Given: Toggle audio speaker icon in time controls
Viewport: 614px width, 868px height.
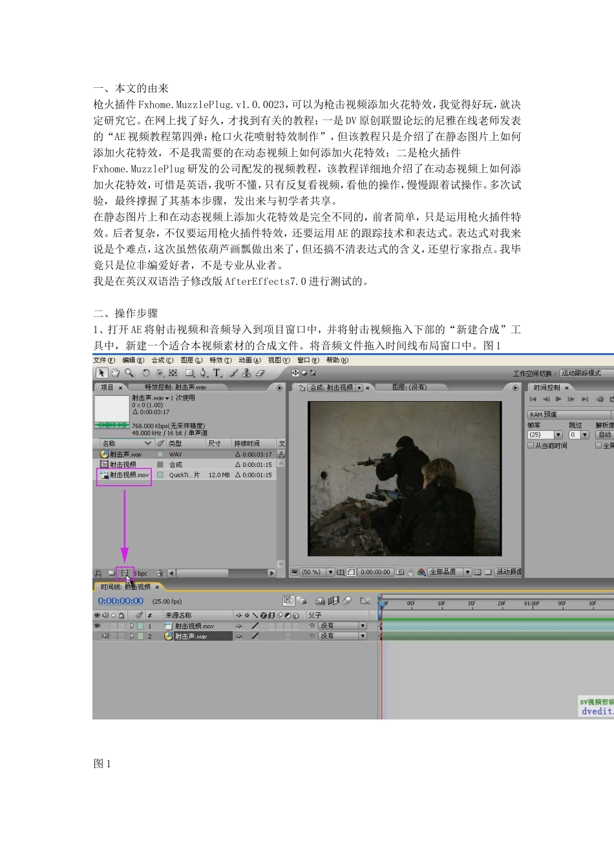Looking at the screenshot, I should [x=600, y=399].
